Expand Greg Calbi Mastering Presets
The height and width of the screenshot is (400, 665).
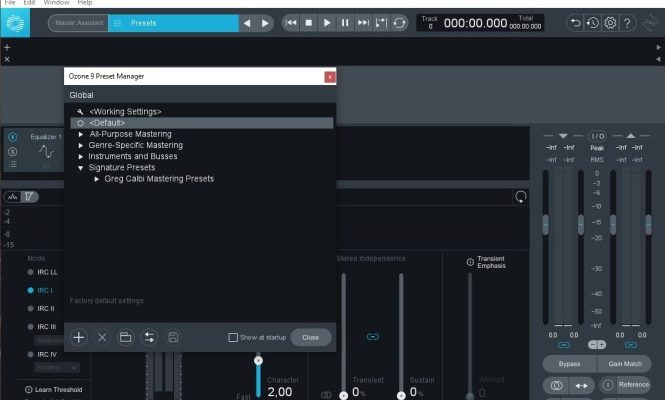click(97, 179)
